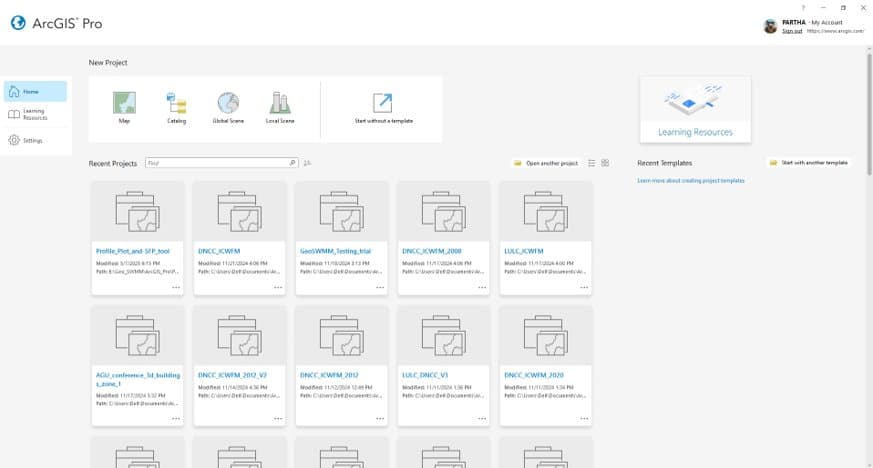Screen dimensions: 873x468
Task: Create a new Catalog project
Action: click(x=176, y=108)
